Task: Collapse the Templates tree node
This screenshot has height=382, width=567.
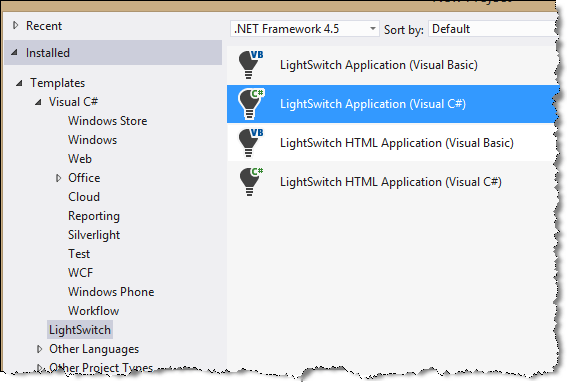Action: click(19, 83)
